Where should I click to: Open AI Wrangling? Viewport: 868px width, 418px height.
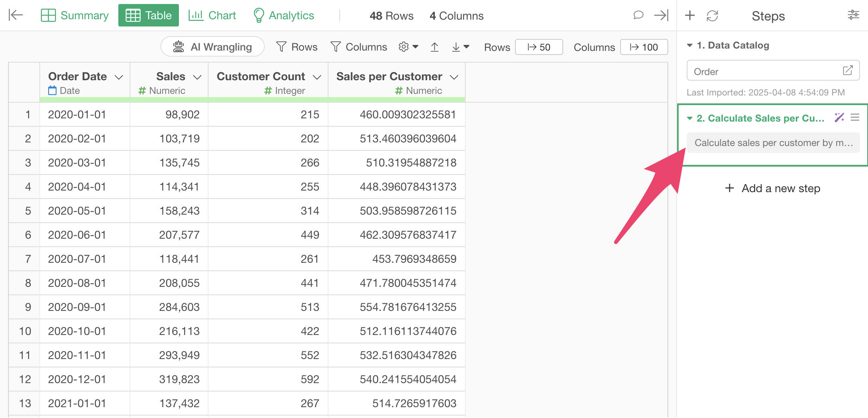[x=213, y=47]
